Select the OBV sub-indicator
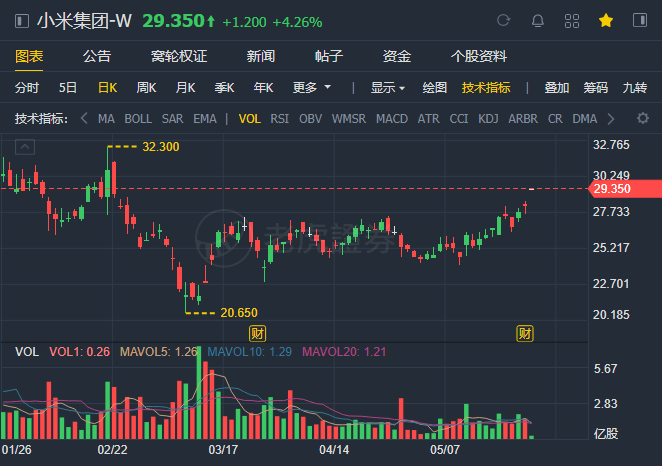 click(x=310, y=119)
